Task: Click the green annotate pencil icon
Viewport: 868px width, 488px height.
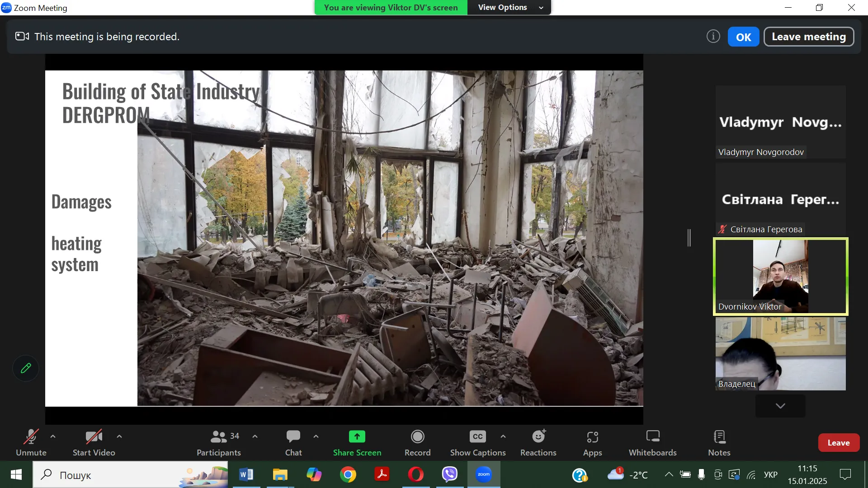Action: (x=26, y=368)
